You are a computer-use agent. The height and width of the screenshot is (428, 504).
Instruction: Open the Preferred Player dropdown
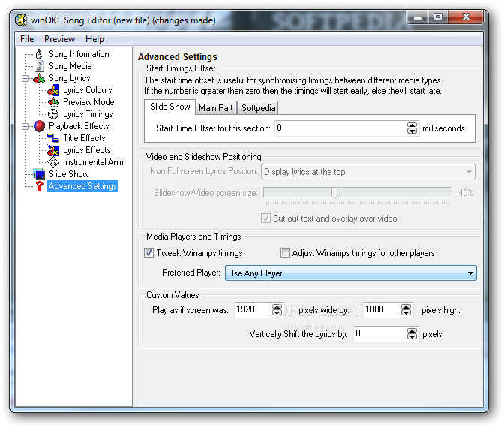coord(351,273)
